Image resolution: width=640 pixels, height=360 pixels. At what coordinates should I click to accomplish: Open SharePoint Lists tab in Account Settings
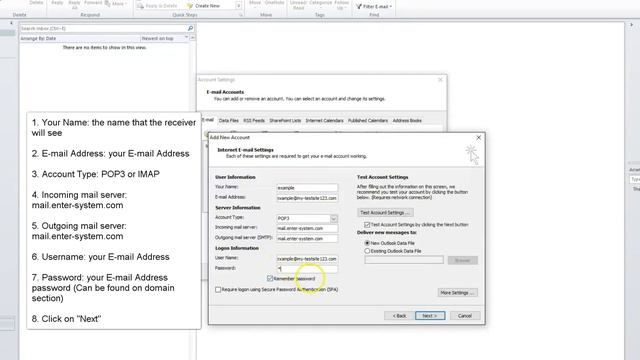click(x=285, y=120)
